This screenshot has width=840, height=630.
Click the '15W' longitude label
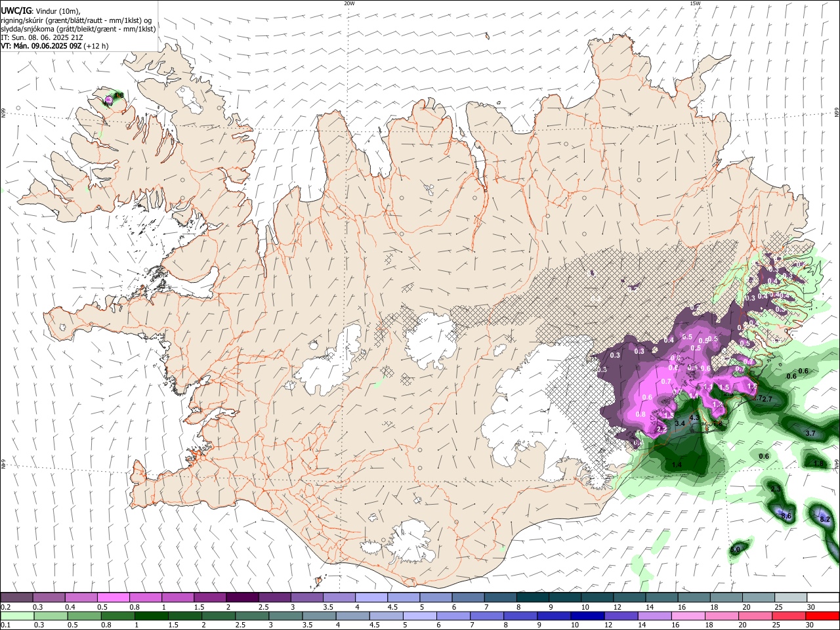coord(695,3)
